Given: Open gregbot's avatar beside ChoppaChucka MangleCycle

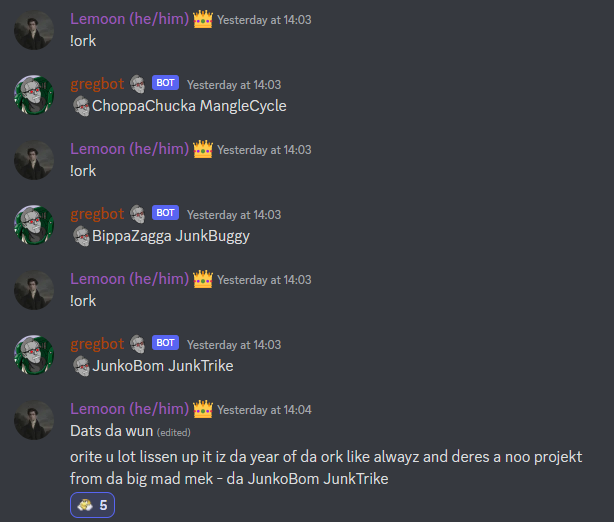Looking at the screenshot, I should pyautogui.click(x=34, y=95).
